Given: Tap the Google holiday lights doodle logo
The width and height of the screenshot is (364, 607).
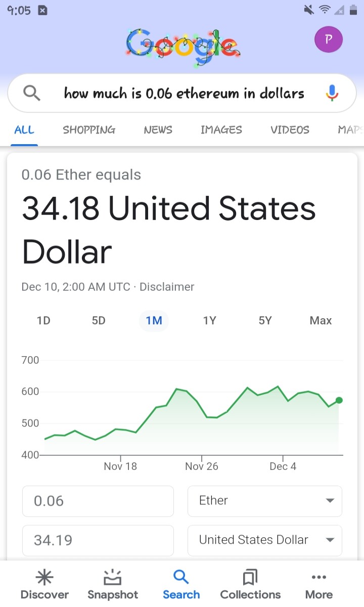Looking at the screenshot, I should [183, 47].
